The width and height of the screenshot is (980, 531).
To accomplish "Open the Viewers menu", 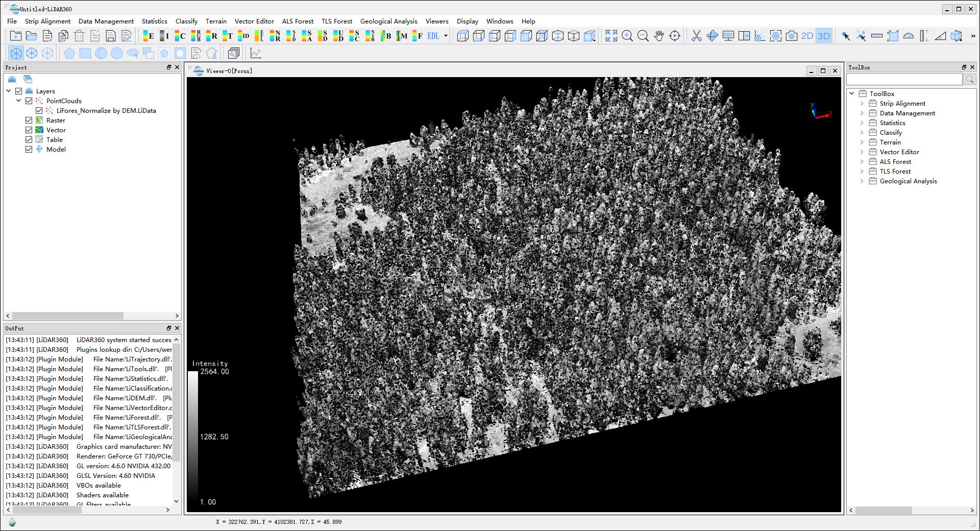I will coord(437,21).
